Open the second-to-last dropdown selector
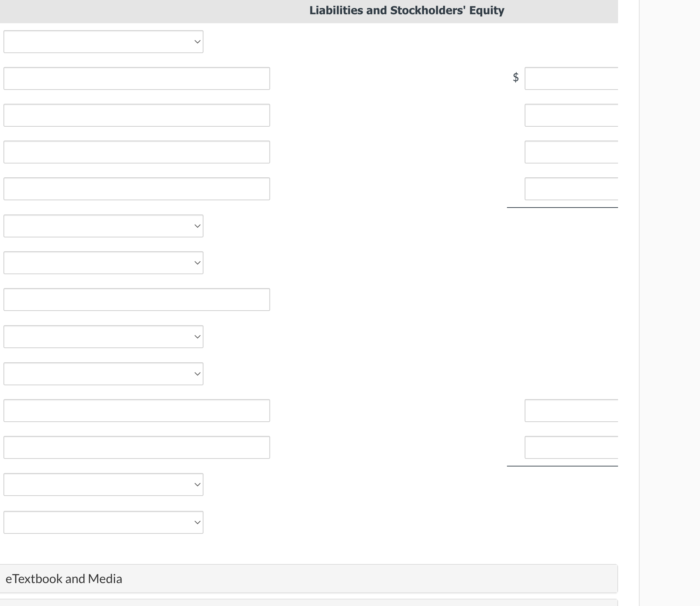 point(103,485)
